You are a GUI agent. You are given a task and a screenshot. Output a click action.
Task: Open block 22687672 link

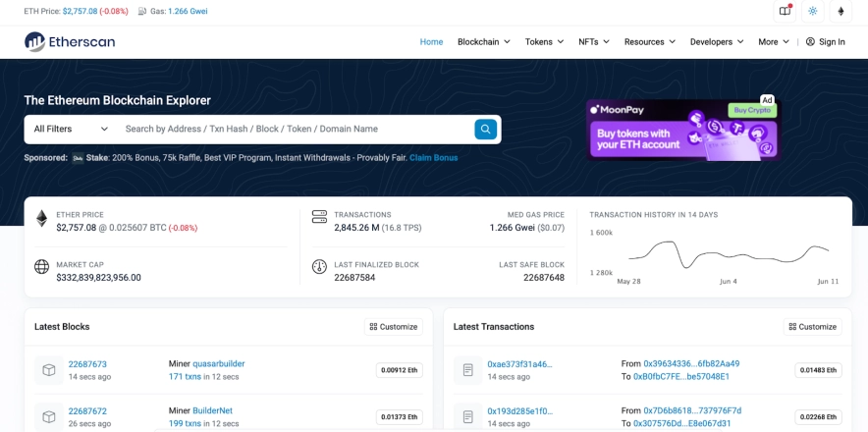(87, 410)
